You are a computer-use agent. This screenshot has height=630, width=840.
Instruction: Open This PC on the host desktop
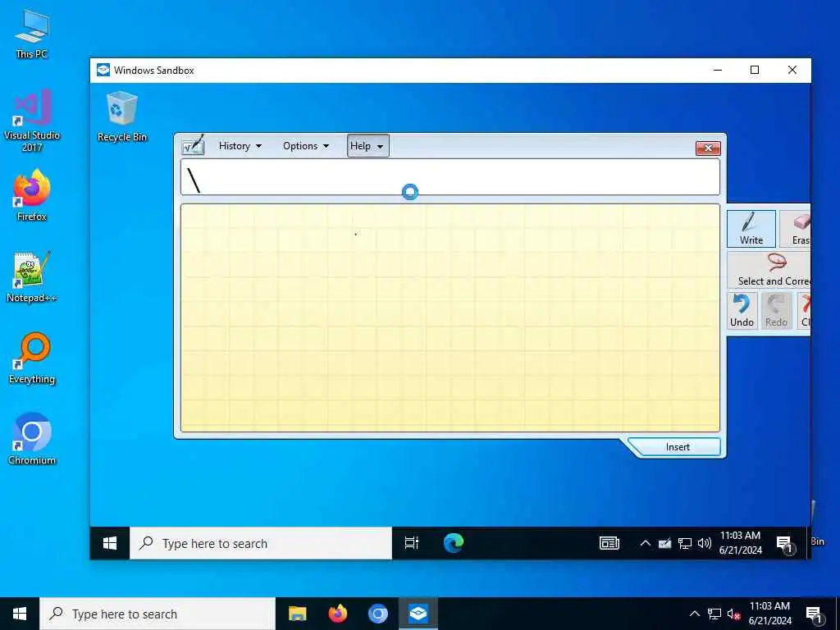[32, 34]
